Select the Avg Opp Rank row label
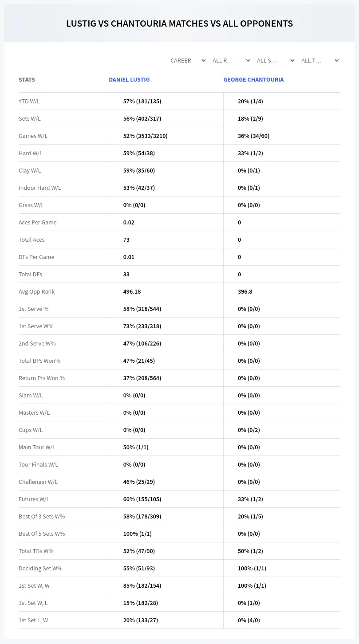Viewport: 359px width, 644px height. point(37,291)
